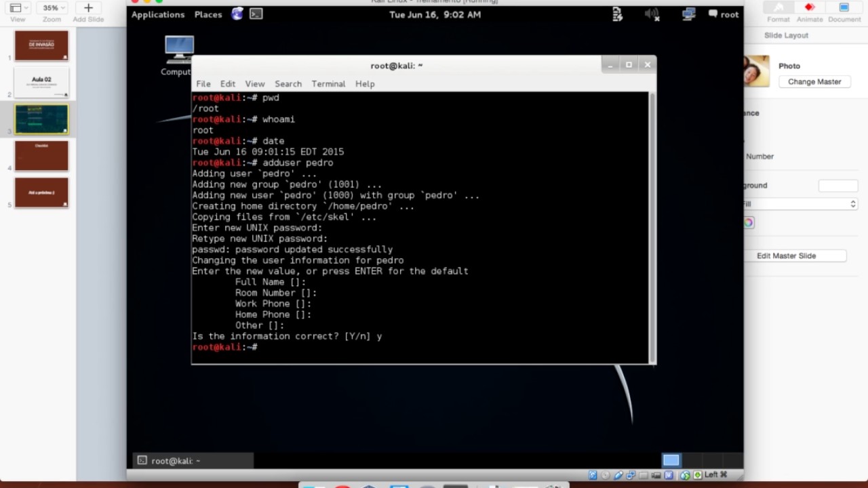Open the terminal Help menu
Viewport: 868px width, 488px height.
(365, 84)
